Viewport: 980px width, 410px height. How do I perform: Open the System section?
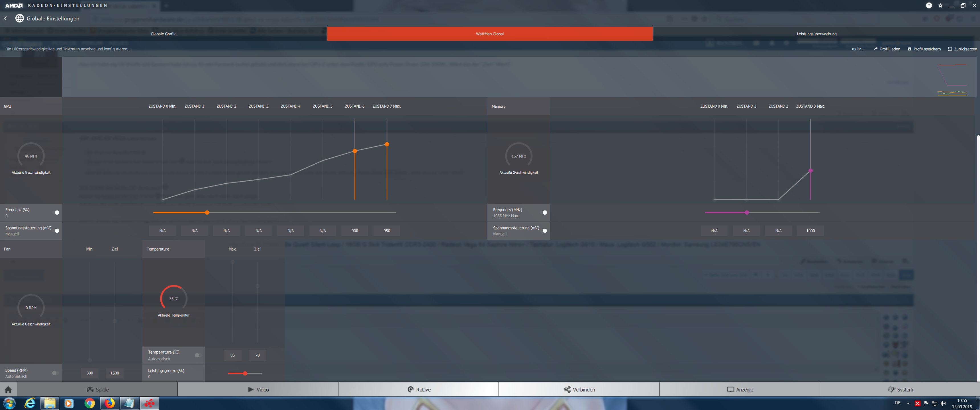tap(900, 389)
